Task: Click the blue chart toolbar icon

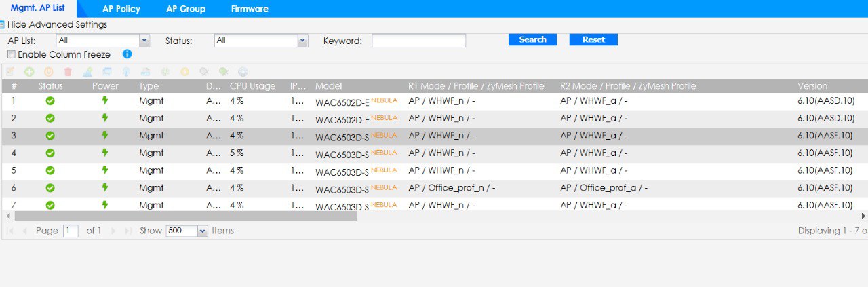Action: pyautogui.click(x=87, y=71)
